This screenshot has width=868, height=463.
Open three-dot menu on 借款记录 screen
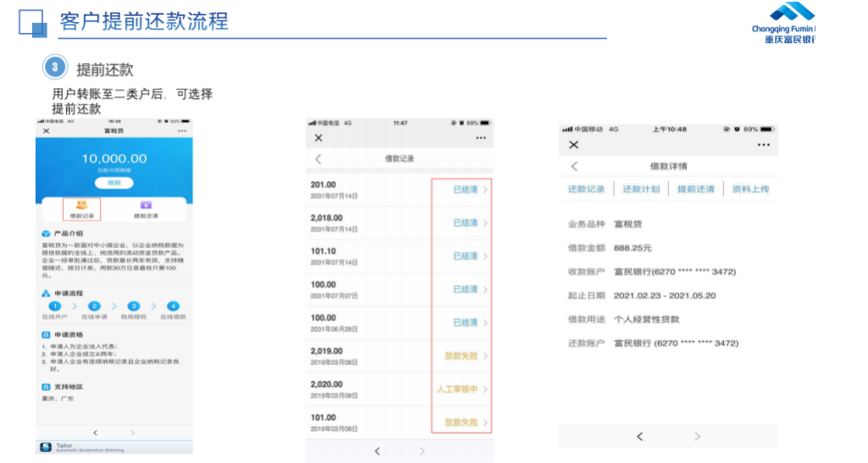pyautogui.click(x=480, y=138)
